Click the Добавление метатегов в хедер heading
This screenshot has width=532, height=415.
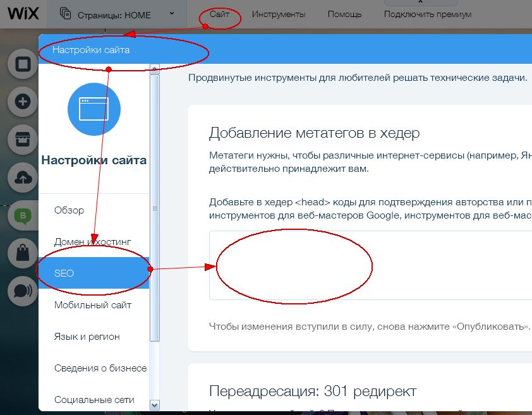314,133
